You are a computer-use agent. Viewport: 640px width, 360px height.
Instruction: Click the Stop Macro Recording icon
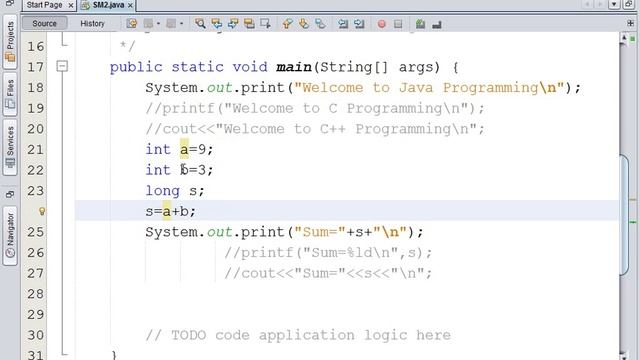398,24
